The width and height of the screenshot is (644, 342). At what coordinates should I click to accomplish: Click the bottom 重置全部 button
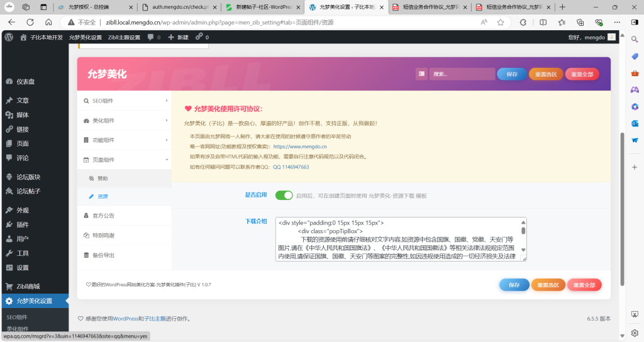tap(584, 285)
